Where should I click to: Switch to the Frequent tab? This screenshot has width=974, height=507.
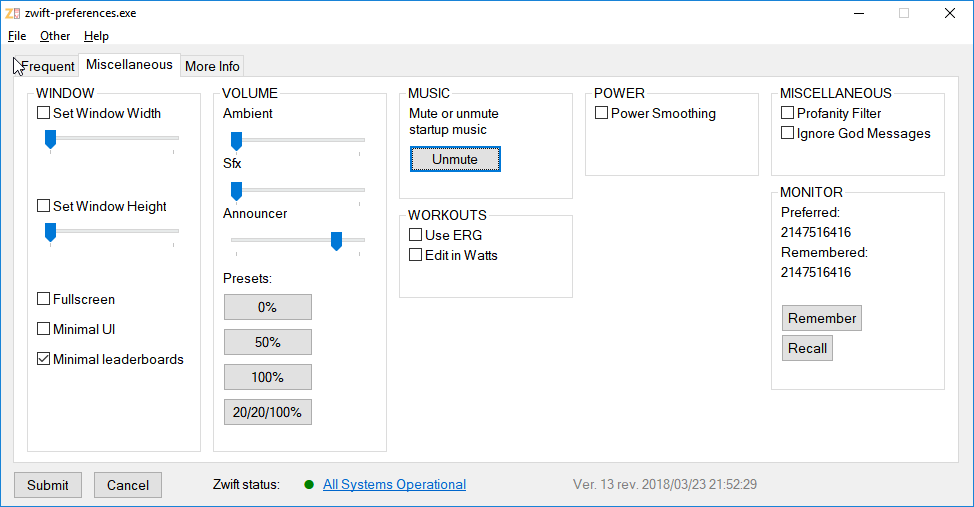(x=47, y=66)
